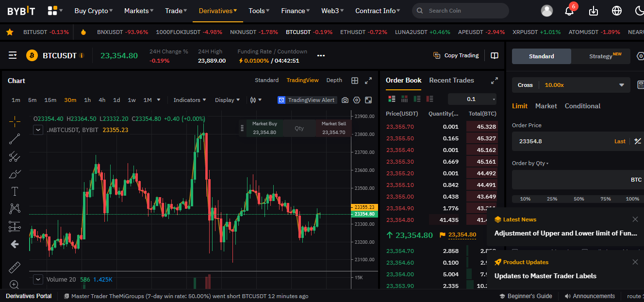Viewport: 644px width, 302px height.
Task: Show only sell orders in order book
Action: coord(429,99)
